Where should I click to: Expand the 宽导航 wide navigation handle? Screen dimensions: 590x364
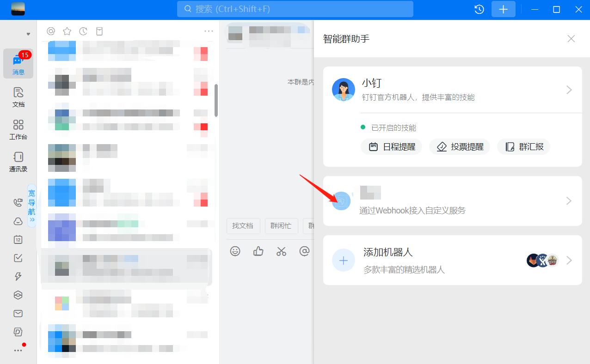(31, 206)
